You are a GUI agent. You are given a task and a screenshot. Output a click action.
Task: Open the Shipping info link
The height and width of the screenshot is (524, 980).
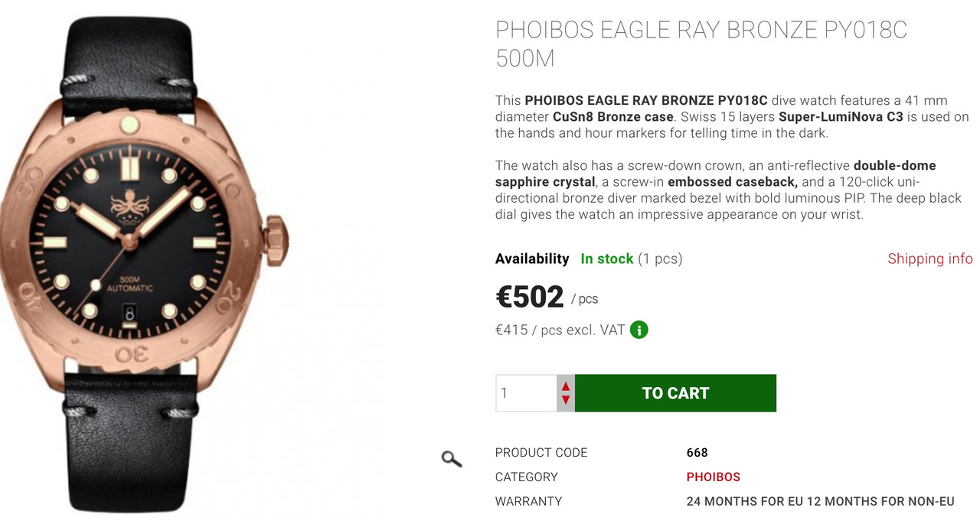point(930,259)
